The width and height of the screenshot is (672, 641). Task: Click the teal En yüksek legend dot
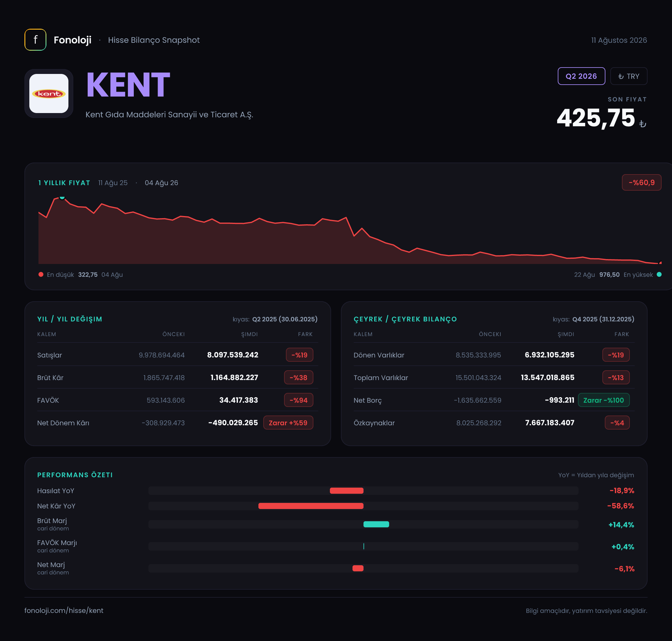(659, 274)
